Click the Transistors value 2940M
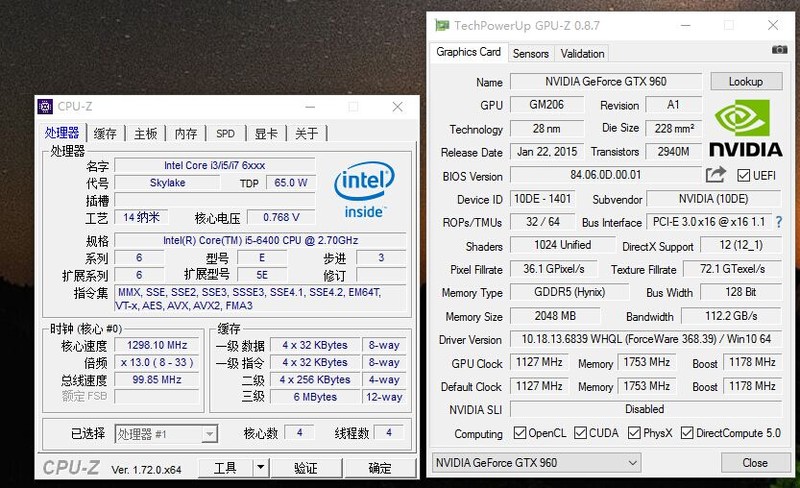Screen dimensions: 800x488 click(674, 152)
